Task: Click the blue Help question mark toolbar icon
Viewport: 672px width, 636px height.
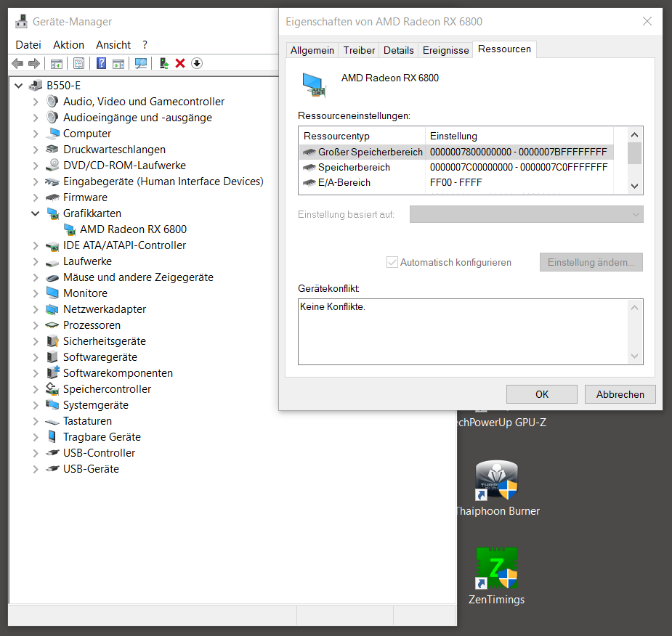Action: (101, 63)
